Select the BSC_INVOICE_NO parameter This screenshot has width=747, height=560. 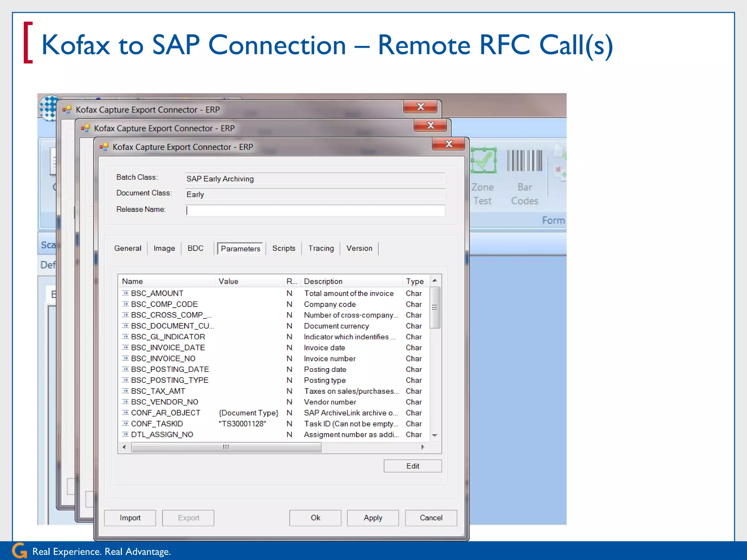point(274,358)
